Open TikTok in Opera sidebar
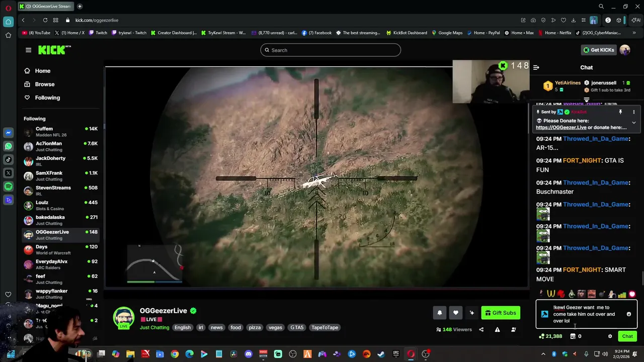 [x=8, y=159]
